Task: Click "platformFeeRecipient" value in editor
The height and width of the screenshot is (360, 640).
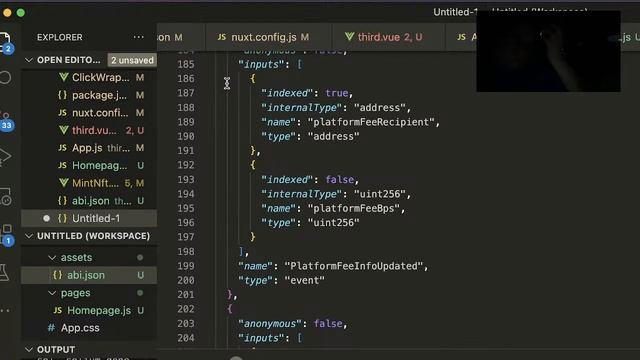Action: (x=371, y=122)
